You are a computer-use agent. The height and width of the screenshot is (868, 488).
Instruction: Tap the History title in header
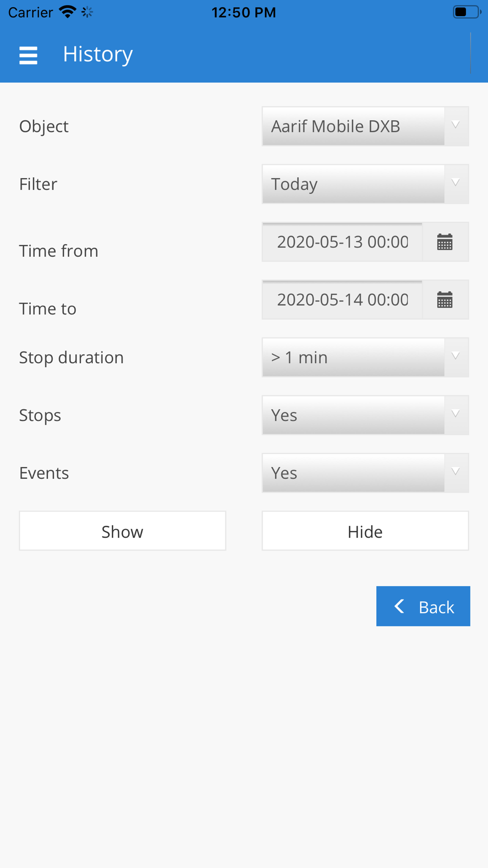coord(98,54)
